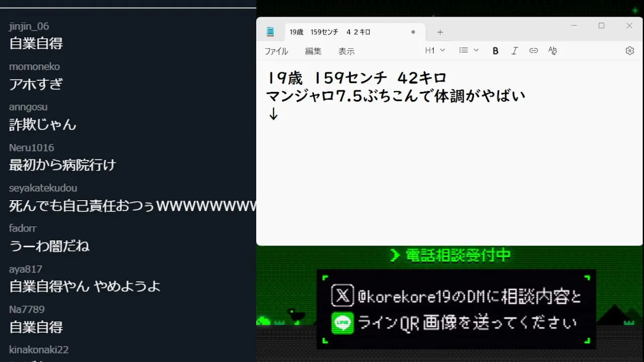Add a new tab with the plus button

(440, 32)
